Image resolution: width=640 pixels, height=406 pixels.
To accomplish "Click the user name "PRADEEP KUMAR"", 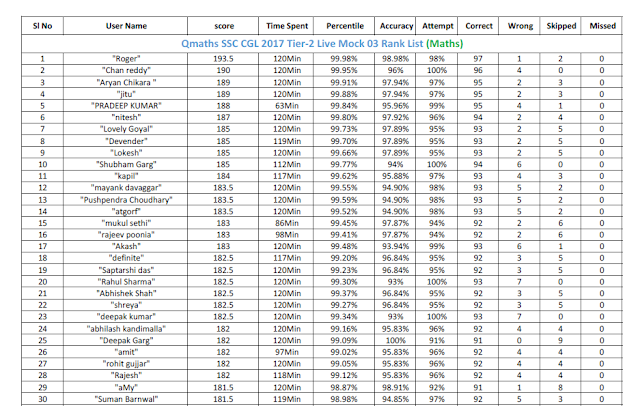I will (126, 106).
